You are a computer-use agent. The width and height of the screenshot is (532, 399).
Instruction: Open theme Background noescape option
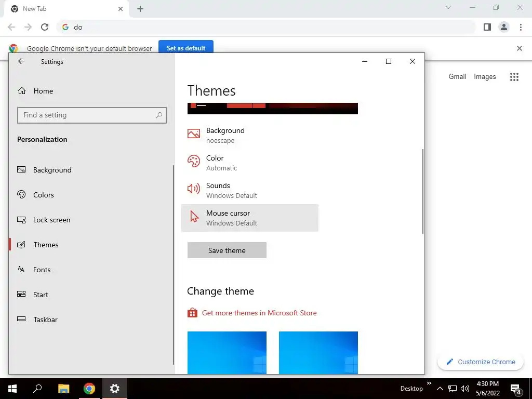(250, 136)
